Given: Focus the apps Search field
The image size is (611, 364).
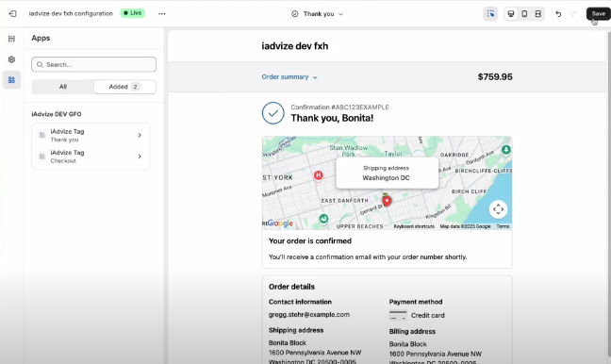Looking at the screenshot, I should tap(94, 64).
